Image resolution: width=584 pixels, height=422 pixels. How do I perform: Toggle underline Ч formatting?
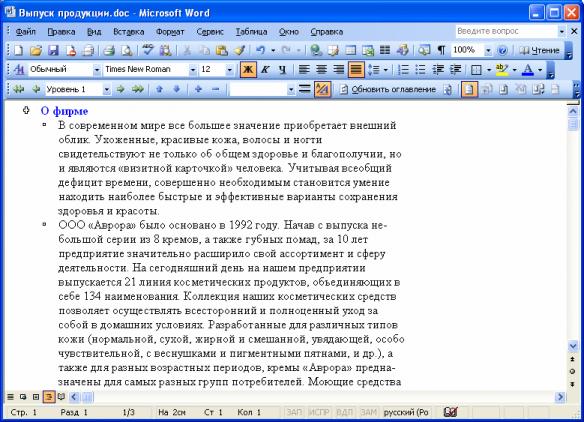click(283, 70)
